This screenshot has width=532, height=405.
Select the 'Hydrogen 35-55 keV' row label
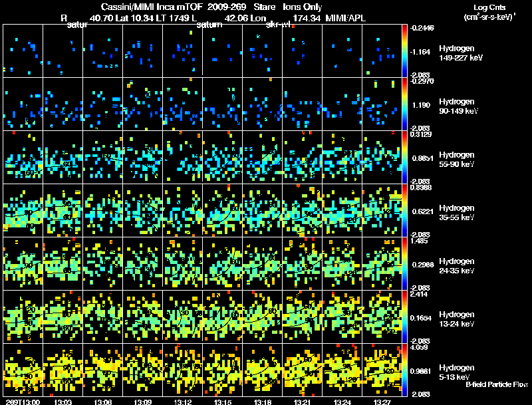pyautogui.click(x=457, y=213)
